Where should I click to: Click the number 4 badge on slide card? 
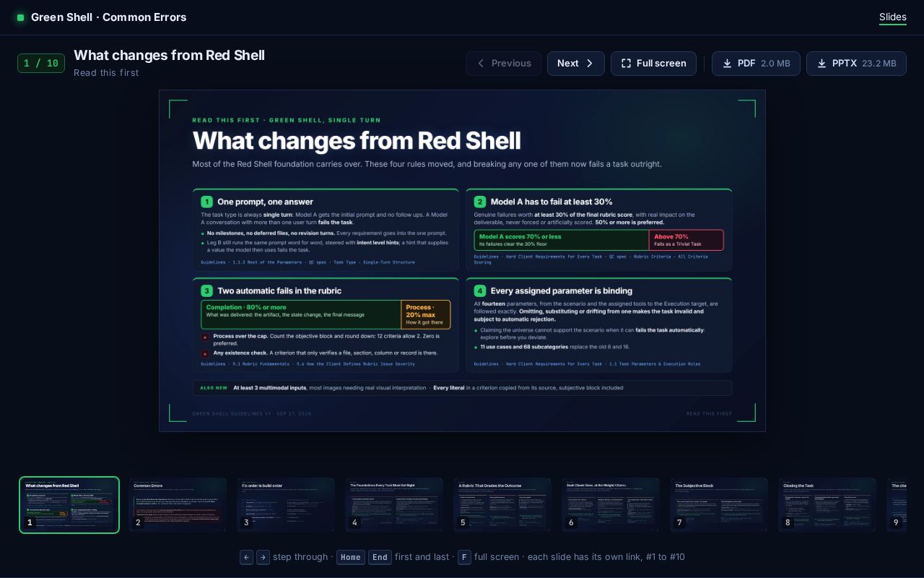[480, 290]
